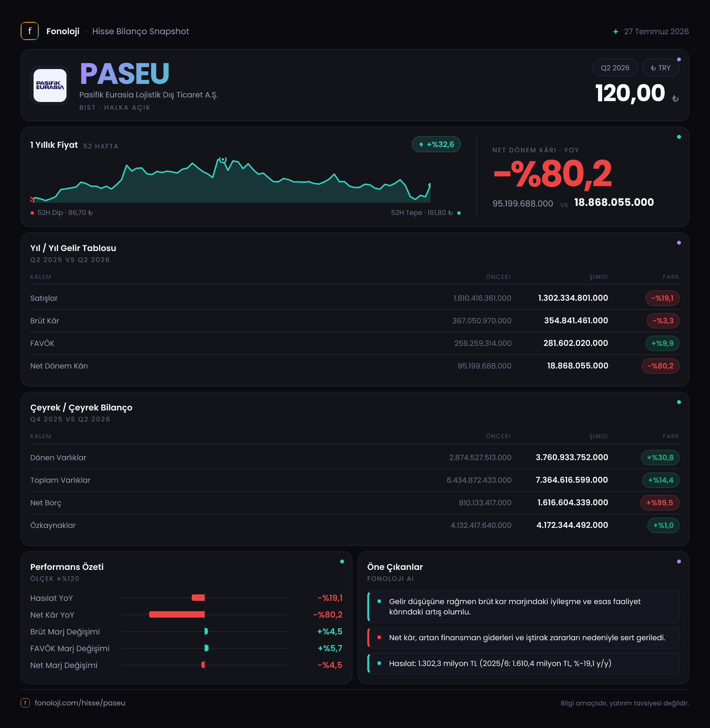Click the small Fonoloji icon in the footer

[x=25, y=703]
